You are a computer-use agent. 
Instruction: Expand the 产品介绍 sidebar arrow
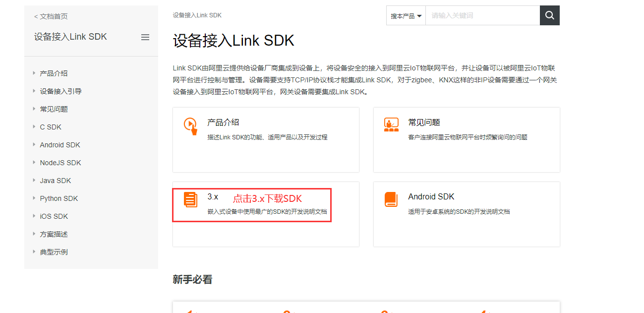coord(34,73)
